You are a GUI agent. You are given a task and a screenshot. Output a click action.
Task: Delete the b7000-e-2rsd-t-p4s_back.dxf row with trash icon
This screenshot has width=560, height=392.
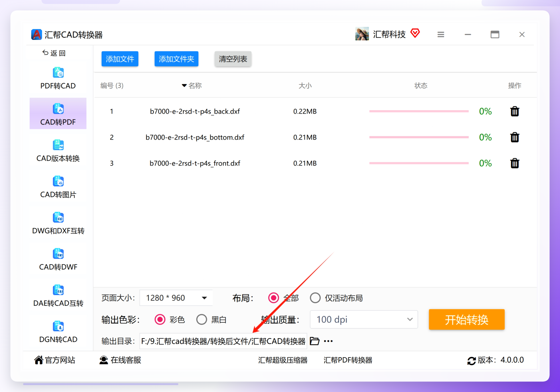(515, 111)
